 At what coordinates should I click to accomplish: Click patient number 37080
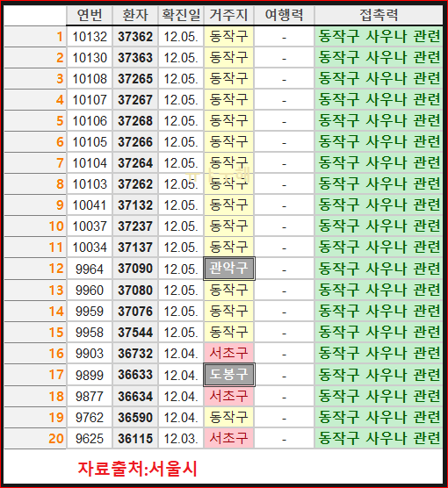135,291
